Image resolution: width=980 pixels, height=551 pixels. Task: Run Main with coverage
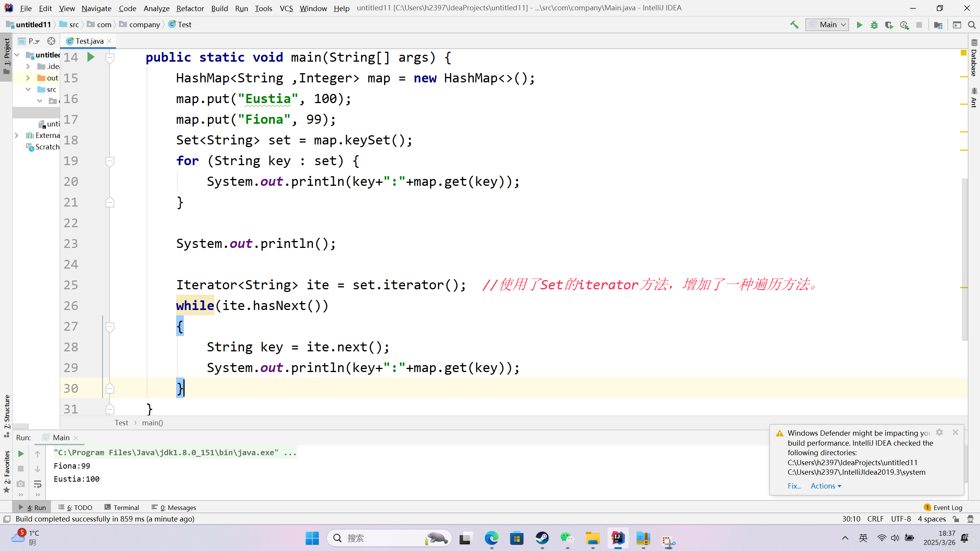tap(889, 25)
